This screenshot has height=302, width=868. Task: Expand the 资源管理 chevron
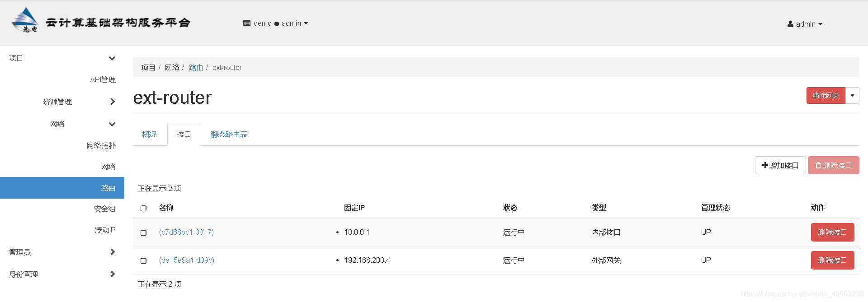click(x=113, y=102)
